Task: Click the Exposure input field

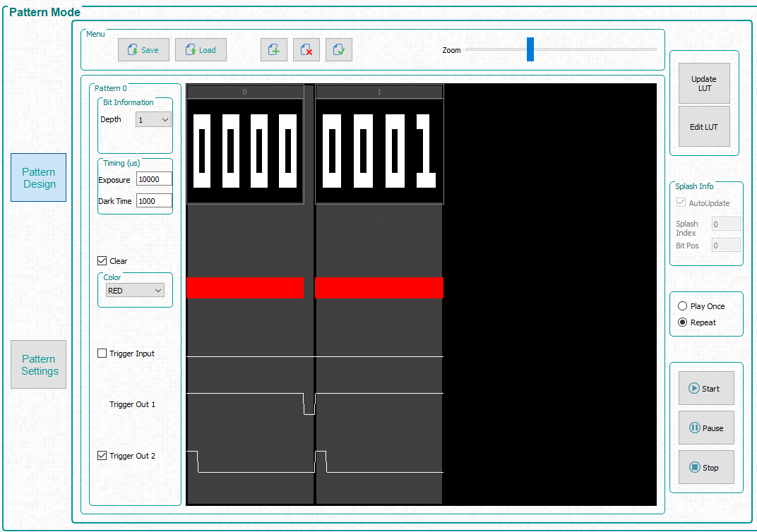Action: point(154,179)
